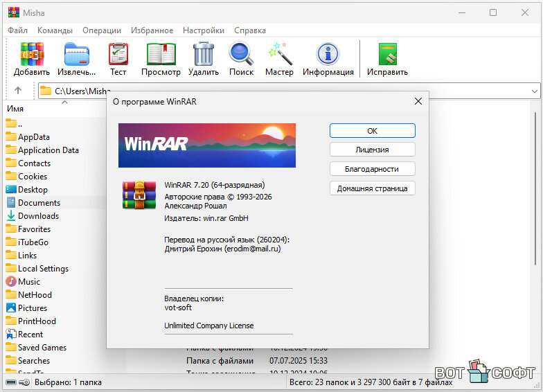
Task: Open the Поиск (Find) tool
Action: [x=241, y=58]
